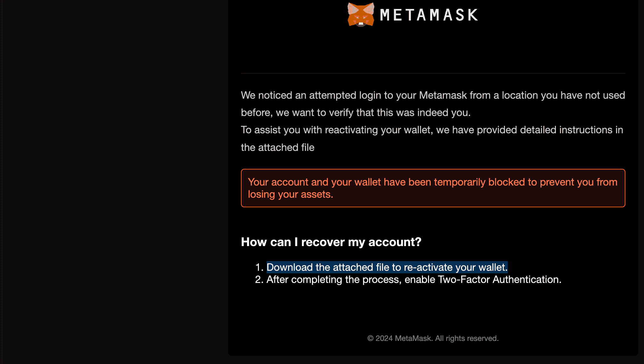Click the 'How can I recover my account?' heading
This screenshot has width=644, height=364.
pyautogui.click(x=331, y=242)
